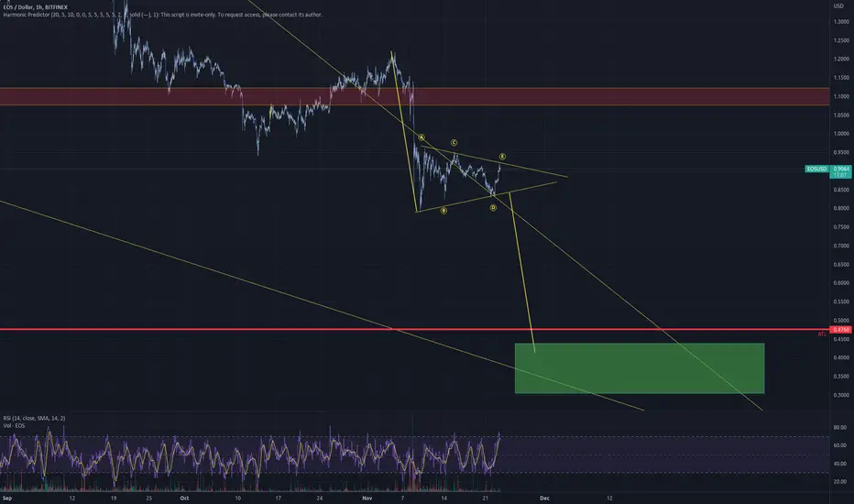This screenshot has width=854, height=504.
Task: Click the 0.9064 current price tag
Action: pos(841,169)
